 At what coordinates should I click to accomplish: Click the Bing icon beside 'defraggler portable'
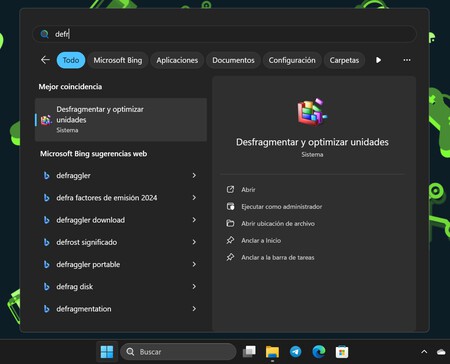coord(47,265)
